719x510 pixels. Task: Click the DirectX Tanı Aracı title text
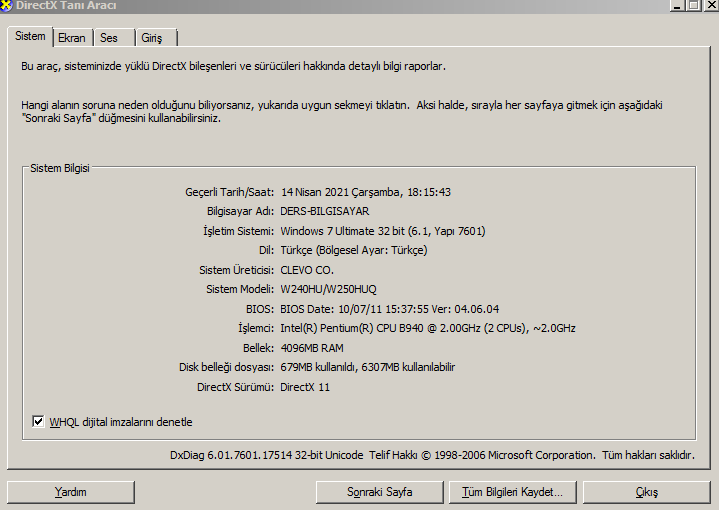pyautogui.click(x=66, y=6)
